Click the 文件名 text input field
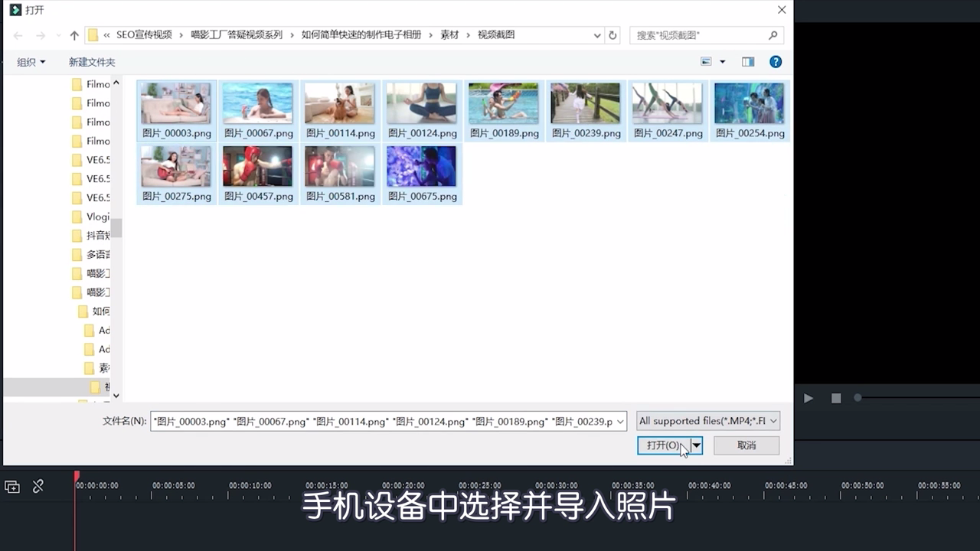The height and width of the screenshot is (551, 980). tap(381, 421)
